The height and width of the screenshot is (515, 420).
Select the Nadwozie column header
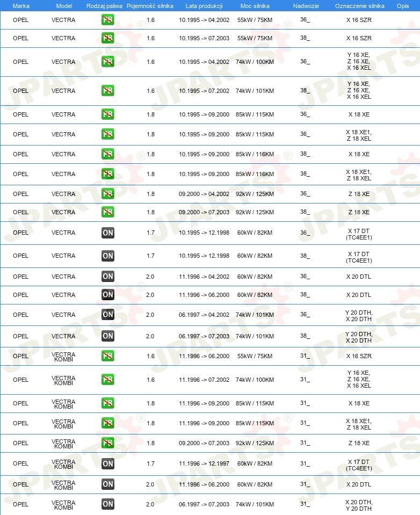pyautogui.click(x=306, y=6)
